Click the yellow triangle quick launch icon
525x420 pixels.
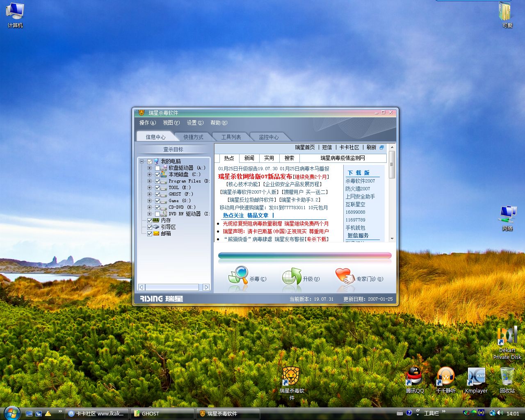[48, 413]
